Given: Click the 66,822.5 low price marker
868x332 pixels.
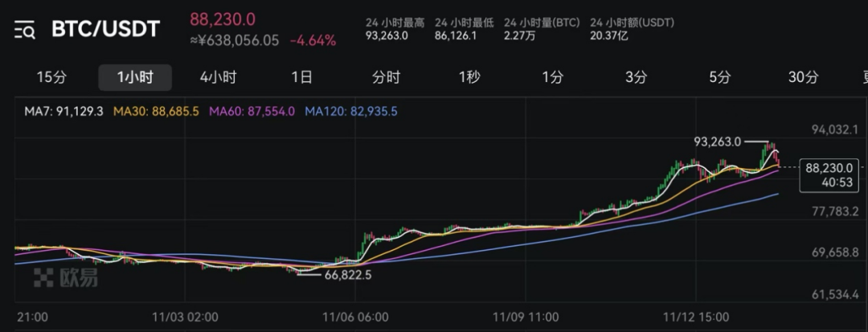Looking at the screenshot, I should [348, 275].
